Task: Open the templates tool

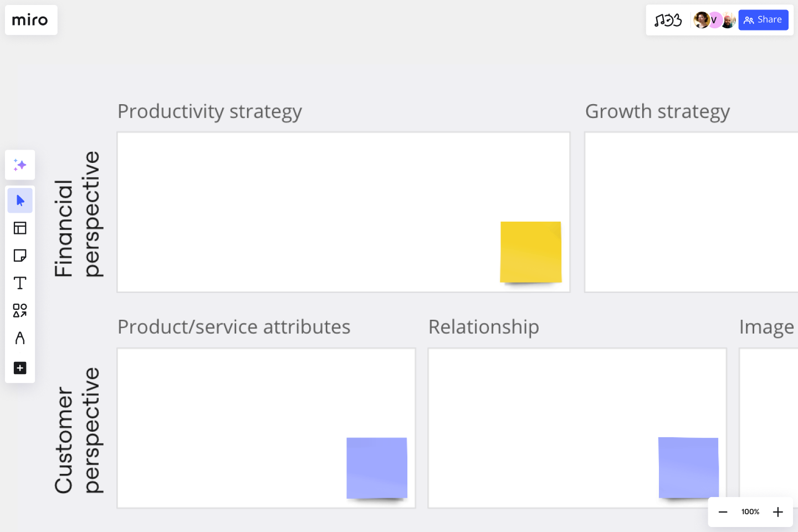Action: (x=20, y=228)
